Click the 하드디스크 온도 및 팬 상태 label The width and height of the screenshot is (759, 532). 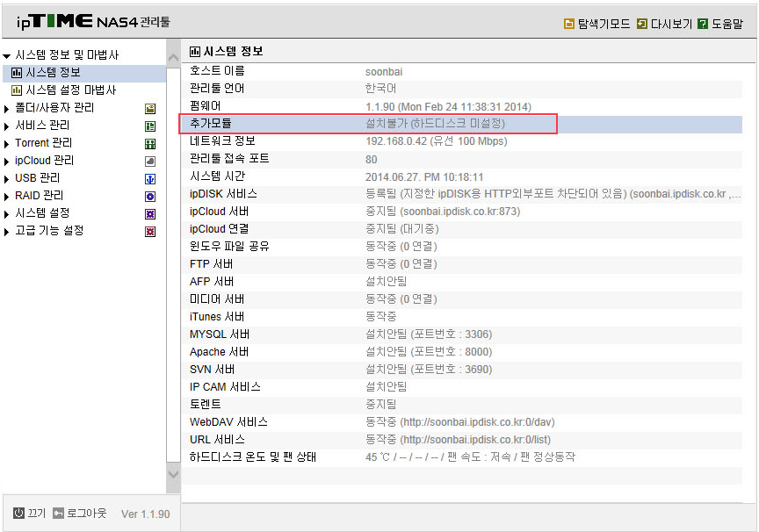tap(253, 457)
